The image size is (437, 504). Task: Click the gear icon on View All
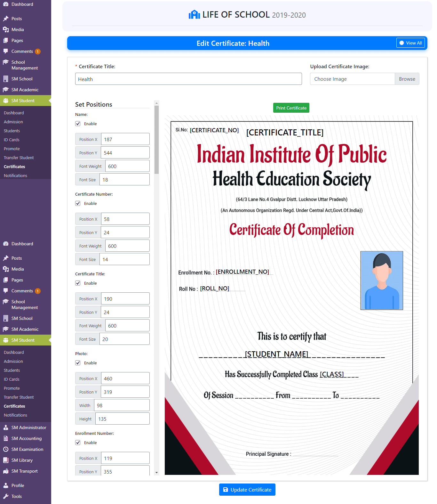pyautogui.click(x=402, y=43)
